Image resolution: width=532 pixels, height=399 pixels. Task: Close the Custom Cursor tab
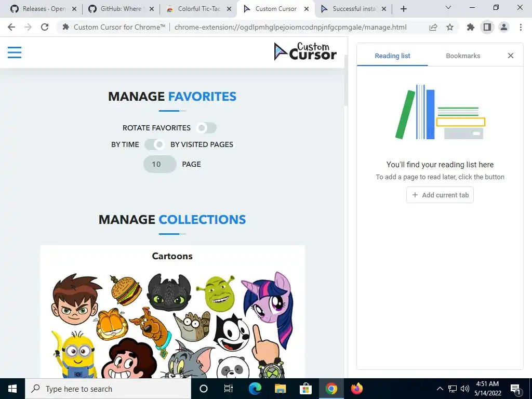click(307, 9)
